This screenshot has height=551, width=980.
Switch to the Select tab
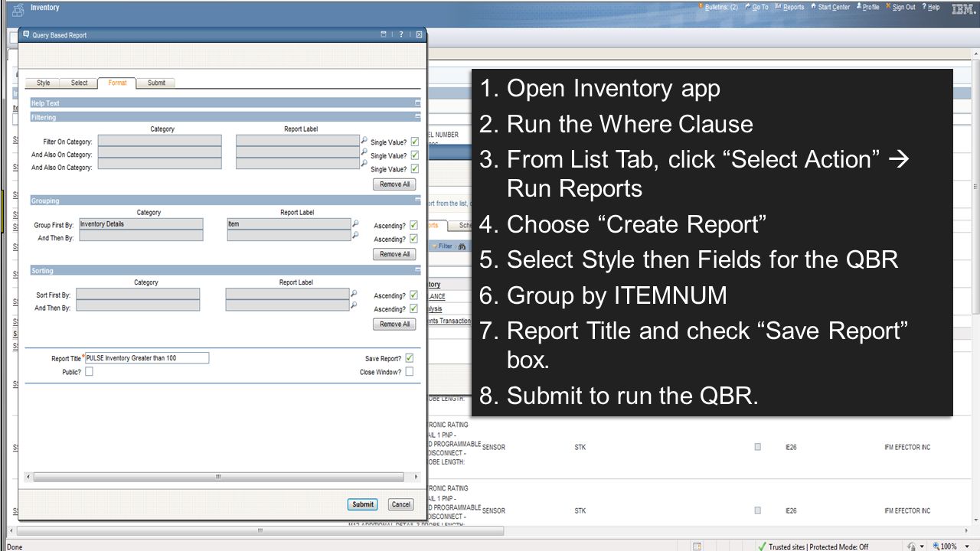click(x=80, y=83)
